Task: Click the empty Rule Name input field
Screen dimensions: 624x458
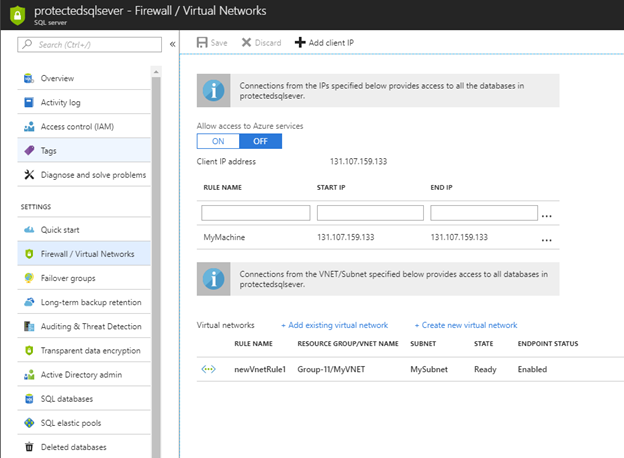Action: (256, 213)
